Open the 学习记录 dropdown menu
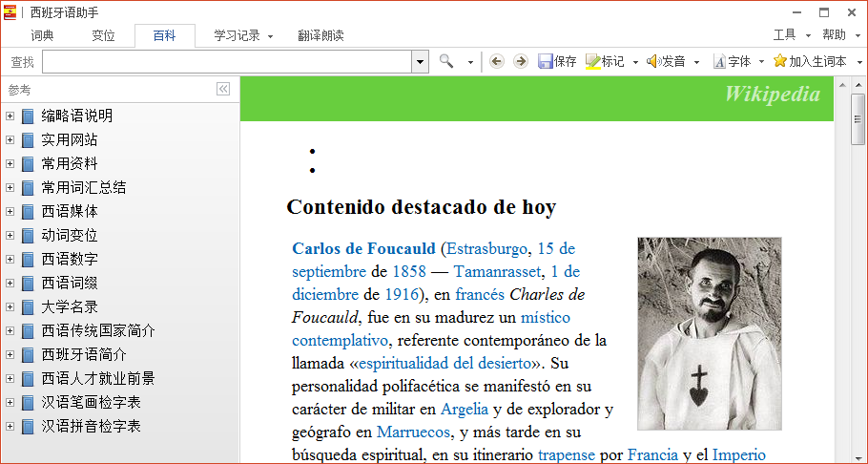This screenshot has height=464, width=868. (x=243, y=35)
